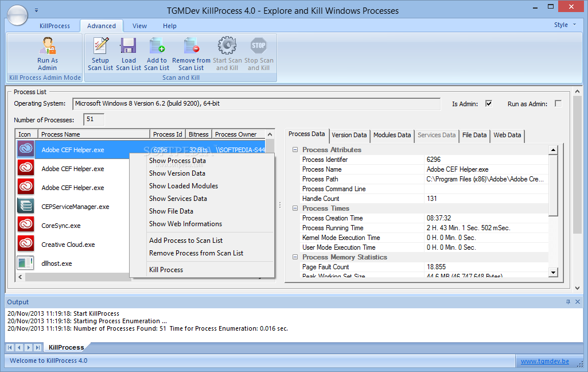
Task: Click CoreSync.exe process icon
Action: 26,224
